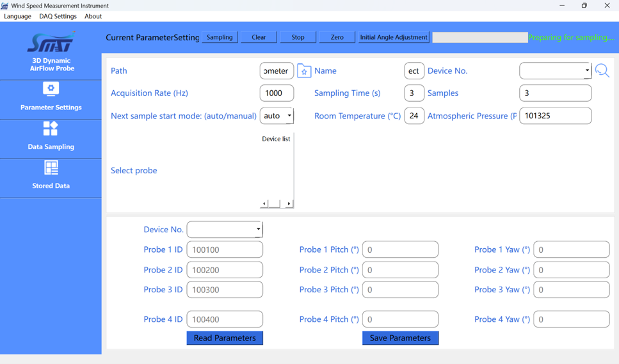Image resolution: width=619 pixels, height=364 pixels.
Task: Click the Device list right scroll arrow
Action: [x=289, y=203]
